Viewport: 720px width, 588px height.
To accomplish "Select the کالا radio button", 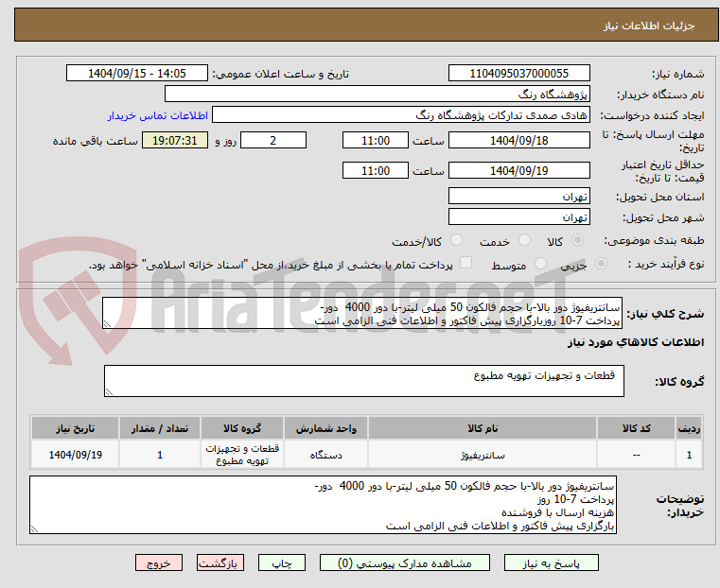I will coord(577,240).
